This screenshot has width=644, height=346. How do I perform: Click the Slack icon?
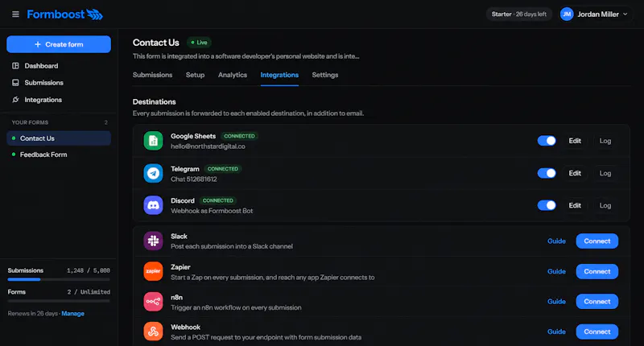(153, 241)
